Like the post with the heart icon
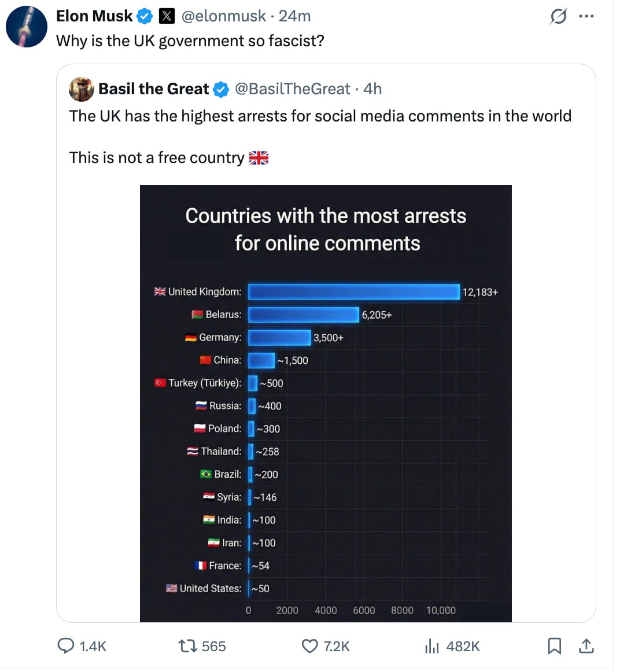Image resolution: width=627 pixels, height=672 pixels. click(x=310, y=645)
